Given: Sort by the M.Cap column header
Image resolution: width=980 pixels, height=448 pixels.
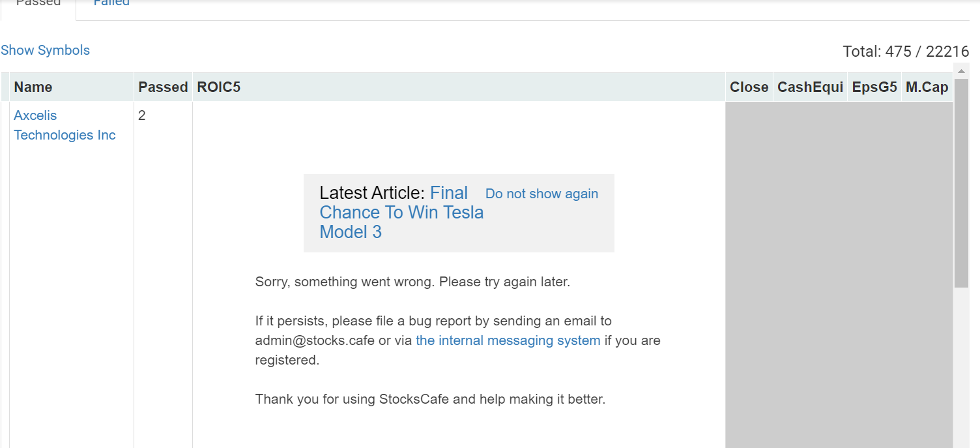Looking at the screenshot, I should [927, 87].
